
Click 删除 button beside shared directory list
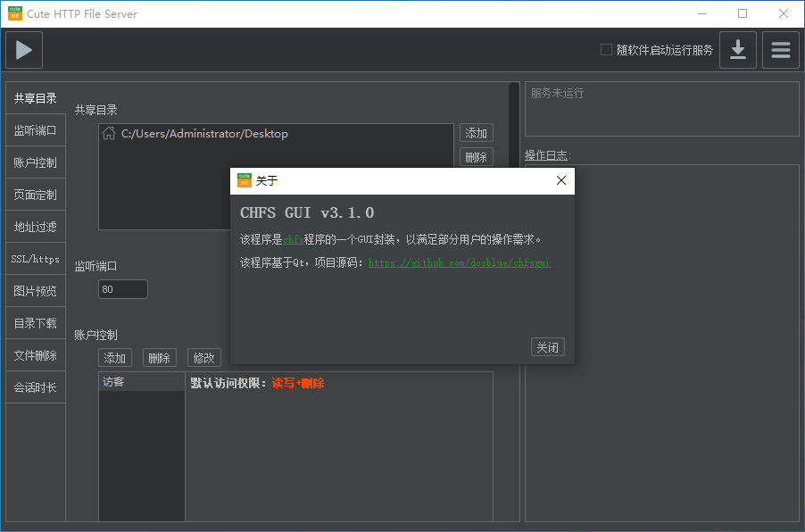click(x=477, y=157)
